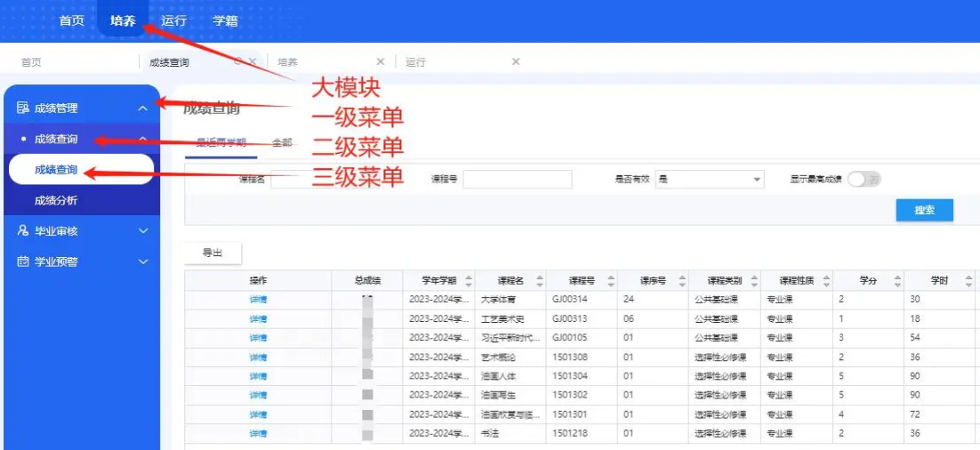The image size is (980, 450).
Task: Click the 学业预警 calendar icon
Action: [23, 262]
